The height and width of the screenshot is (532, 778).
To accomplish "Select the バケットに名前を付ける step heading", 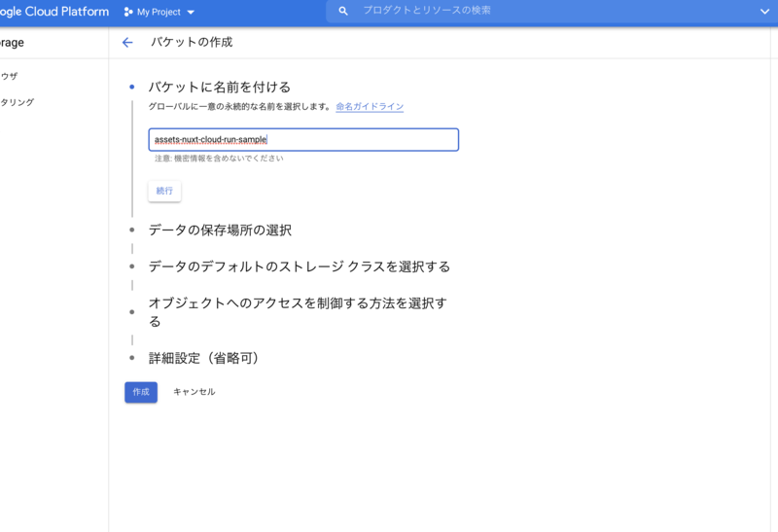I will click(220, 88).
